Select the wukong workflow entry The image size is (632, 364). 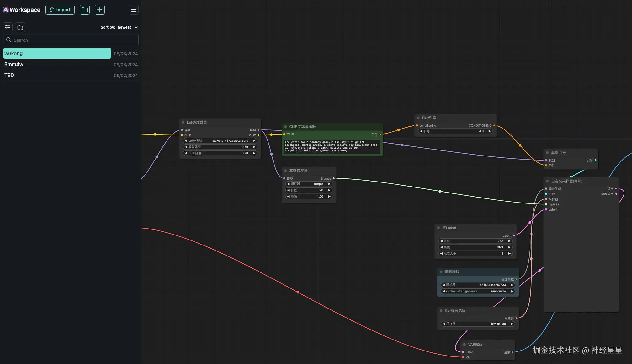57,53
